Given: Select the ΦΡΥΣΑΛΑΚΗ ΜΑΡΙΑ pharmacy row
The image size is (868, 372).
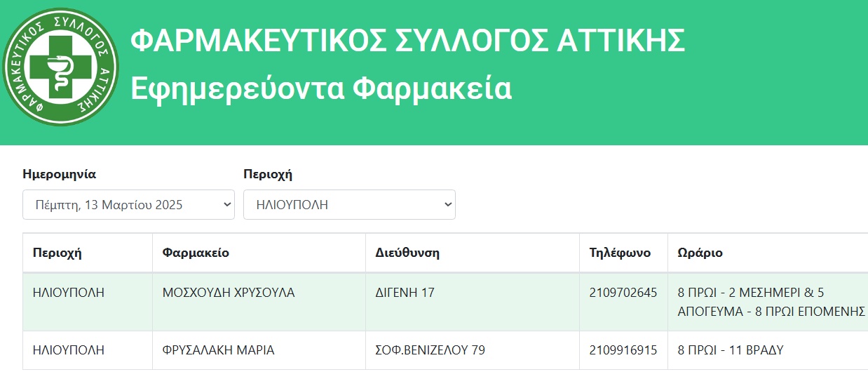Looking at the screenshot, I should click(445, 350).
